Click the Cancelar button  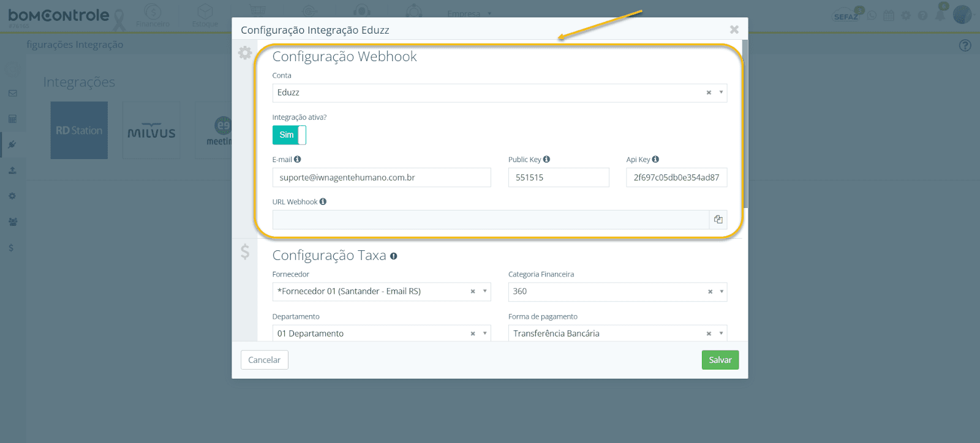(265, 360)
